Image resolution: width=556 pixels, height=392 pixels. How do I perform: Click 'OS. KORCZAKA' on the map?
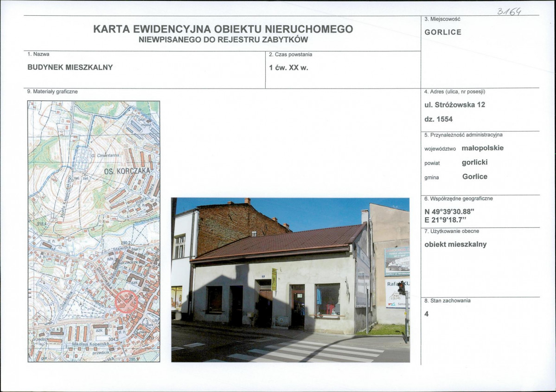click(128, 171)
